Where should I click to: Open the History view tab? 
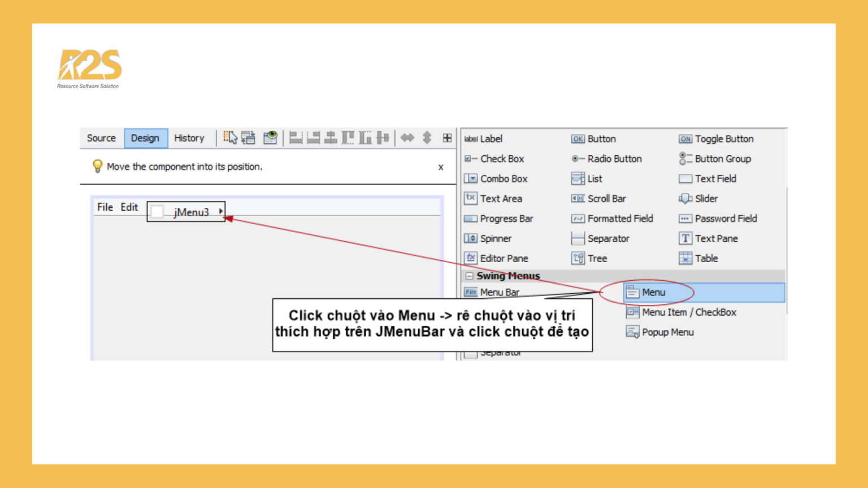pos(189,138)
